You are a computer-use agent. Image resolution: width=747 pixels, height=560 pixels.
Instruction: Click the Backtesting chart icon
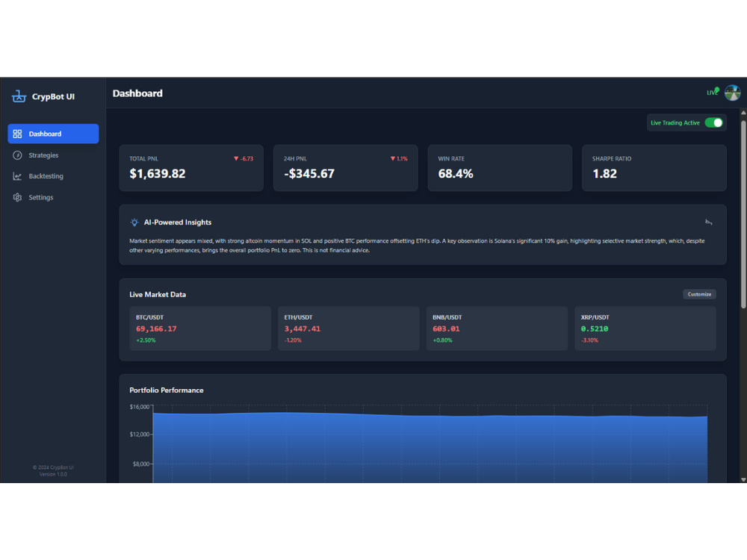[x=18, y=176]
